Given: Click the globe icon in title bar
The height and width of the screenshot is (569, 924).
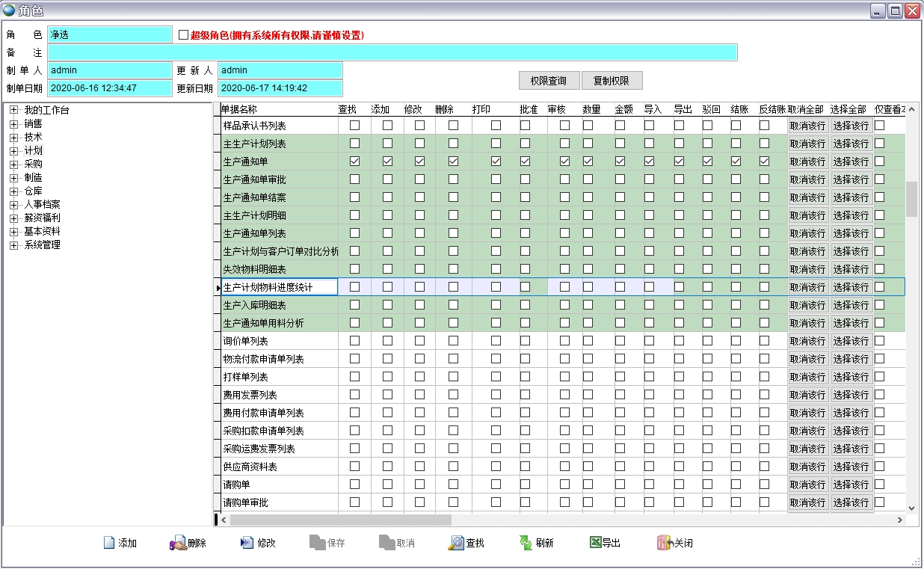Looking at the screenshot, I should (9, 10).
